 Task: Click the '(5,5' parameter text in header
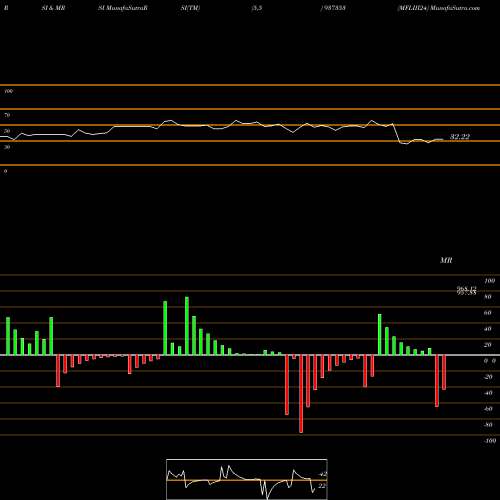click(x=257, y=8)
